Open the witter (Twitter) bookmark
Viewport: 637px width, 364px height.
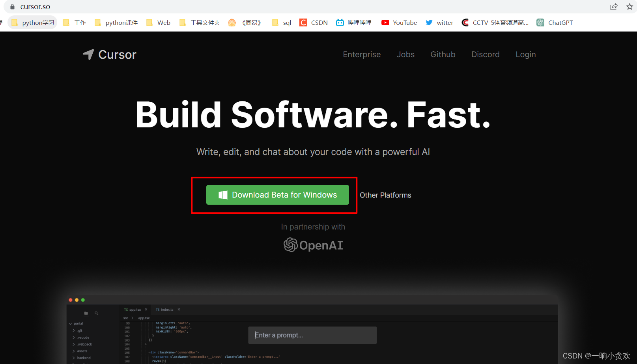439,22
